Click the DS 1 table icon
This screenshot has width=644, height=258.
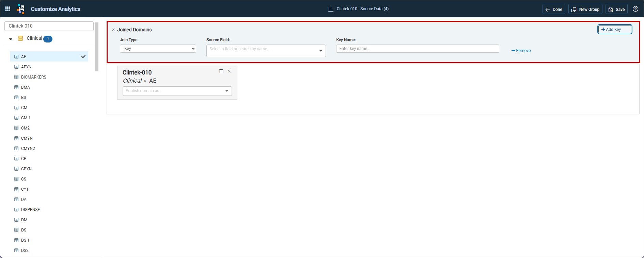[x=16, y=240]
